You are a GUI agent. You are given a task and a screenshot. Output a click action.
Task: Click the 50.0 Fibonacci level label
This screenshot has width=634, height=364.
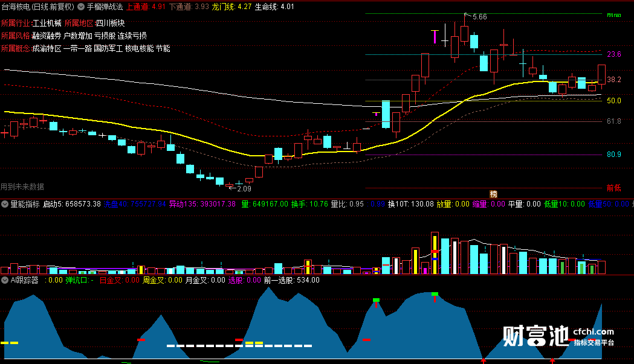point(614,101)
